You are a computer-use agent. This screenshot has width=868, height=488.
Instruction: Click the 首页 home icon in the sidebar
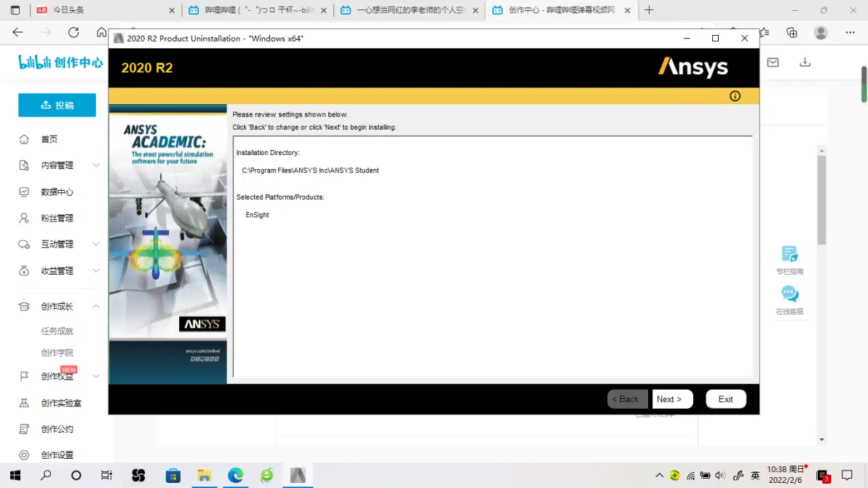pos(24,139)
